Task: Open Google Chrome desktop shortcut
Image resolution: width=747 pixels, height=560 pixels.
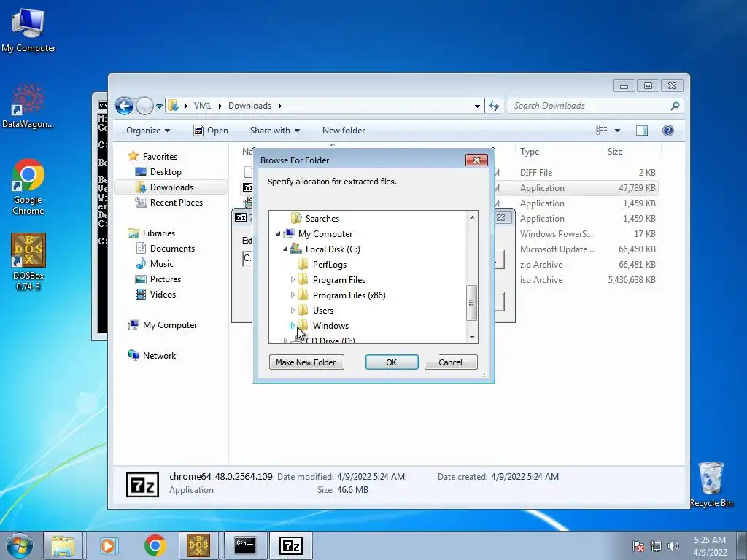Action: (x=28, y=187)
